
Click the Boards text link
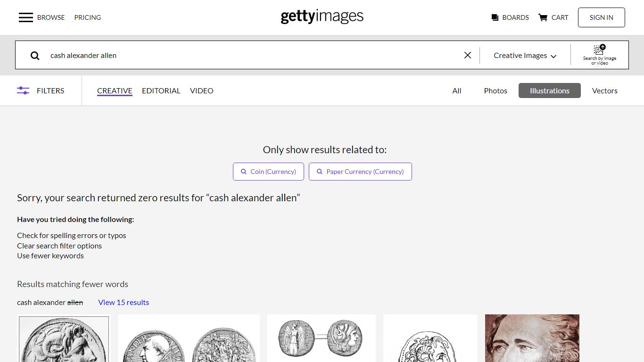tap(516, 17)
